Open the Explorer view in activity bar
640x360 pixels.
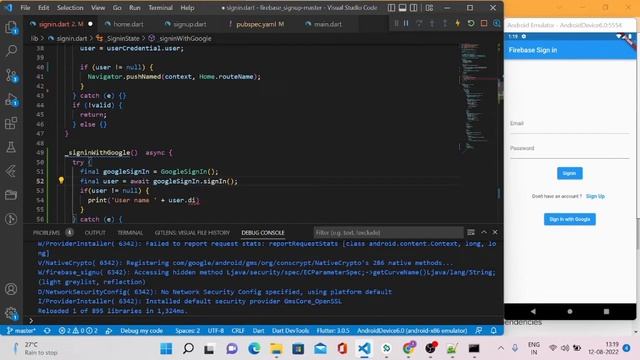(11, 28)
